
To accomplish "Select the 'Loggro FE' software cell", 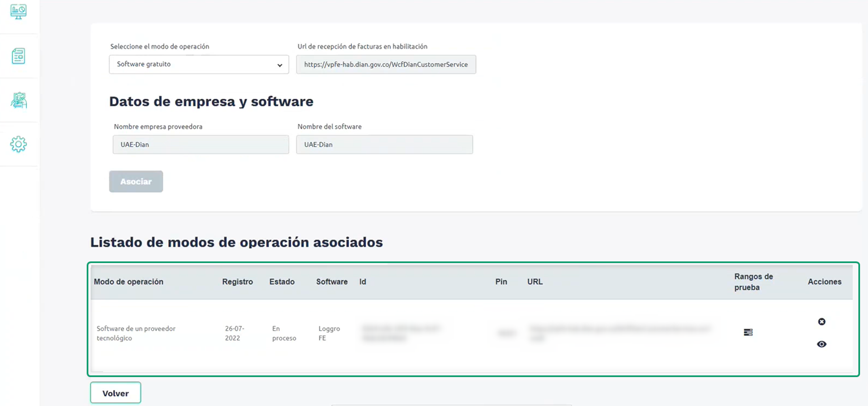I will coord(329,333).
